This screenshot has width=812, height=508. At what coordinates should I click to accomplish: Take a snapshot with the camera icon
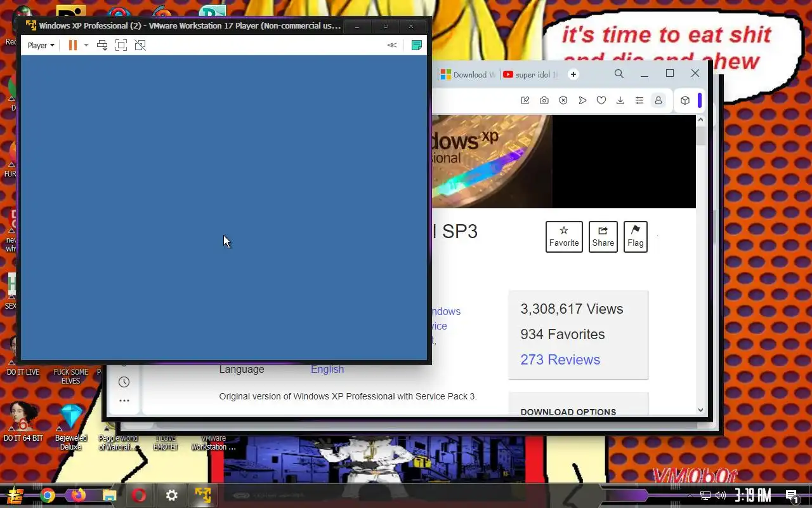tap(544, 100)
